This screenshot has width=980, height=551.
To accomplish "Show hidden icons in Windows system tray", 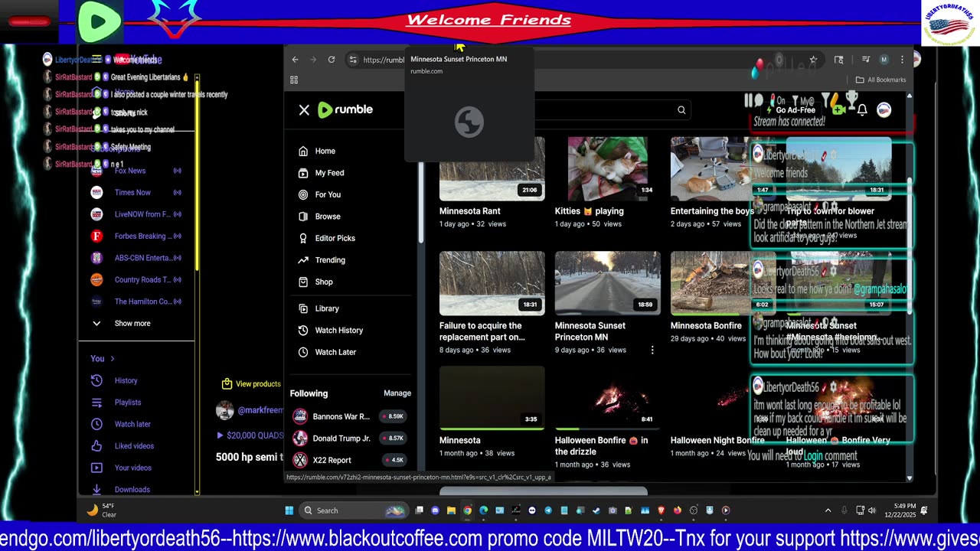I will (x=828, y=510).
